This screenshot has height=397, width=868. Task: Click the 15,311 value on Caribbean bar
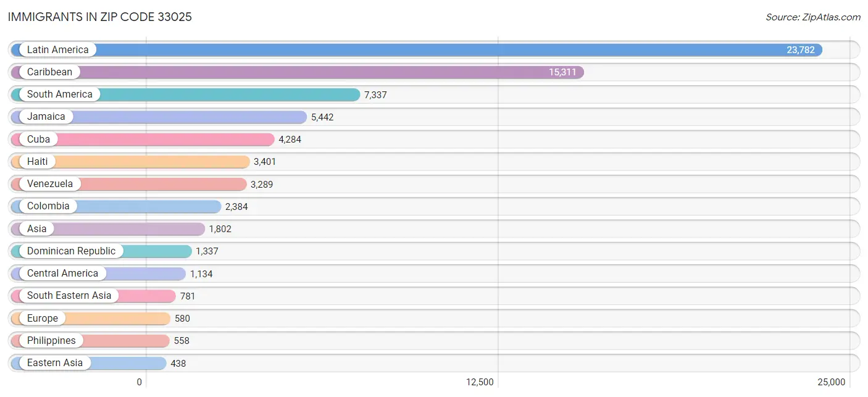pos(562,72)
